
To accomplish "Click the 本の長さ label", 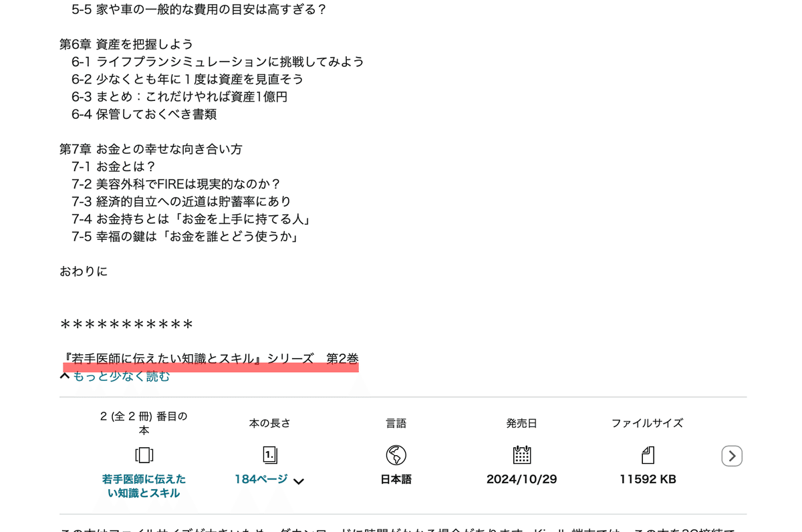I will point(270,423).
